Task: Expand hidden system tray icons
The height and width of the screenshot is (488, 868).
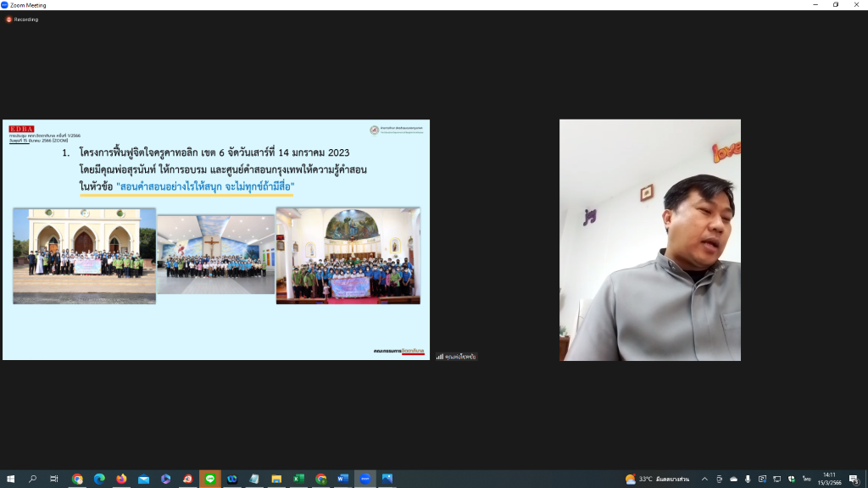Action: [x=704, y=480]
